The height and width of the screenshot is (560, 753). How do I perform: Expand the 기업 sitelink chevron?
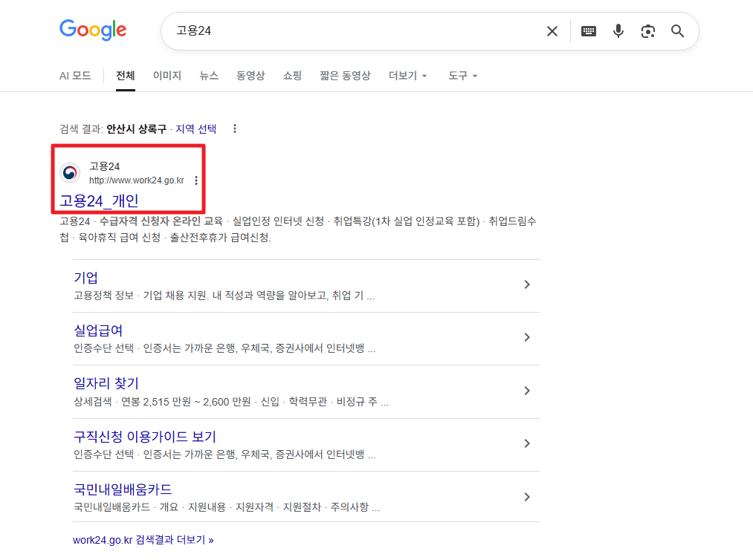pyautogui.click(x=527, y=284)
